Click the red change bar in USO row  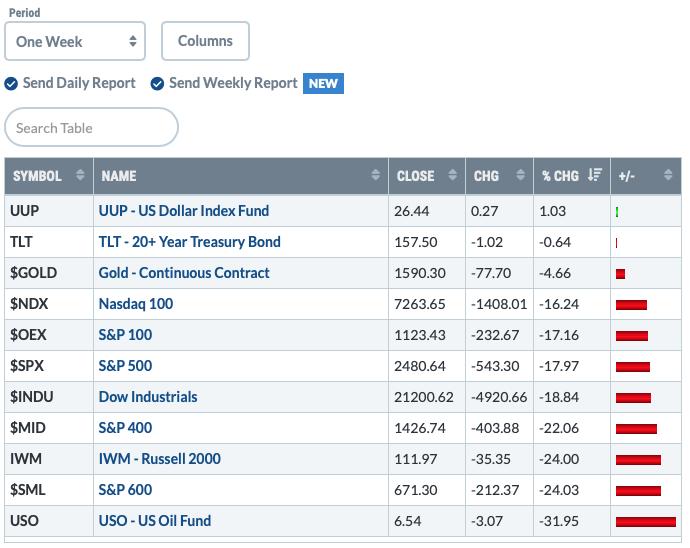coord(646,522)
